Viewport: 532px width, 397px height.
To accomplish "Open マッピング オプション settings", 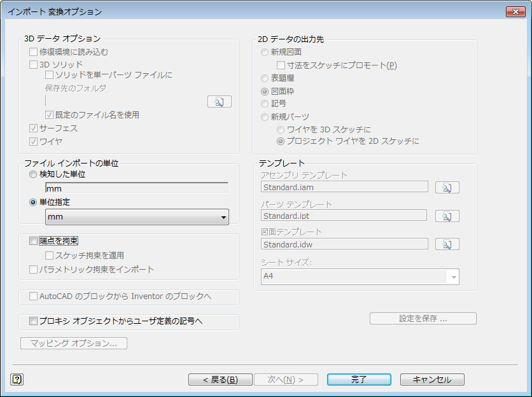I will (74, 344).
